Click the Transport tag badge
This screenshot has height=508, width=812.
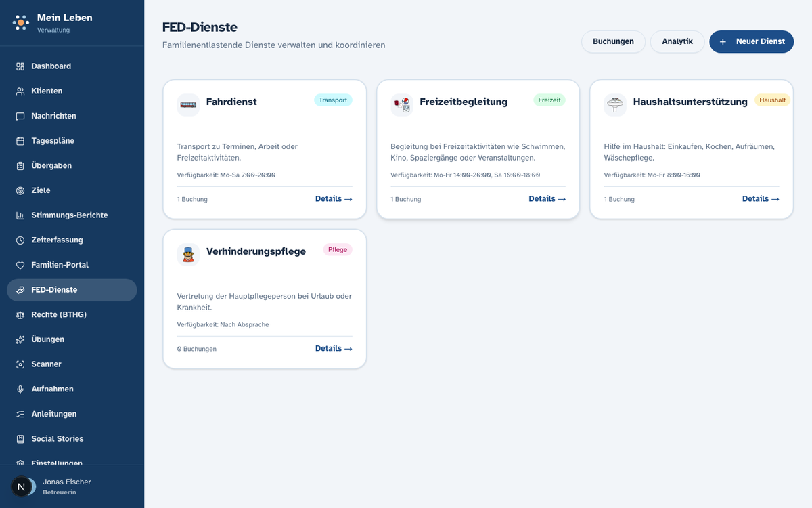coord(333,100)
